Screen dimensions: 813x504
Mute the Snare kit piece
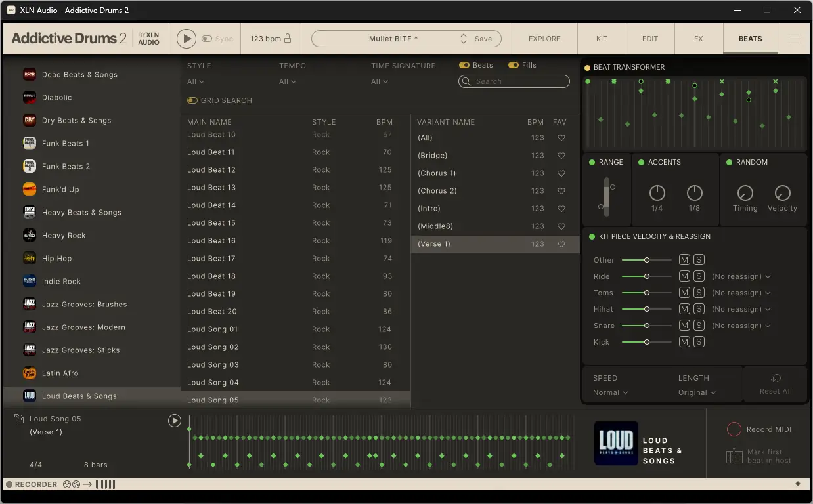684,325
